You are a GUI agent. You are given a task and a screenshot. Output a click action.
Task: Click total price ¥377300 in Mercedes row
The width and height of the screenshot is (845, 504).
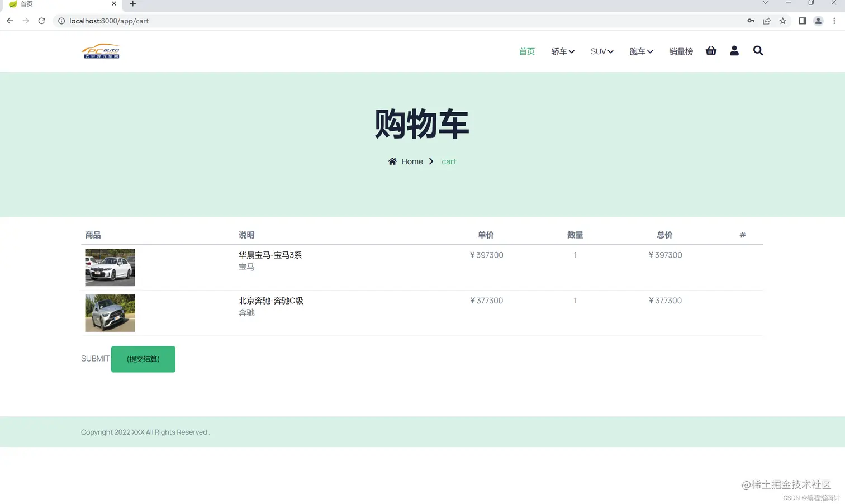665,301
